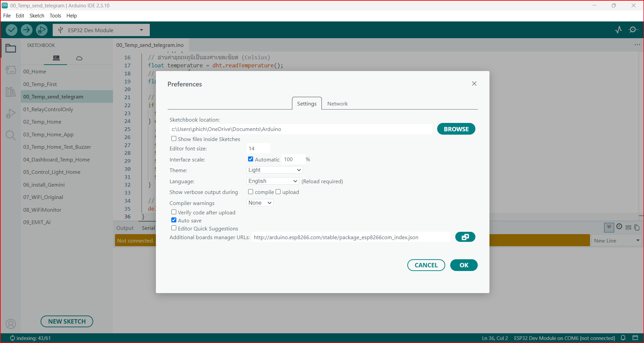
Task: Open the Sketch menu
Action: pos(37,16)
